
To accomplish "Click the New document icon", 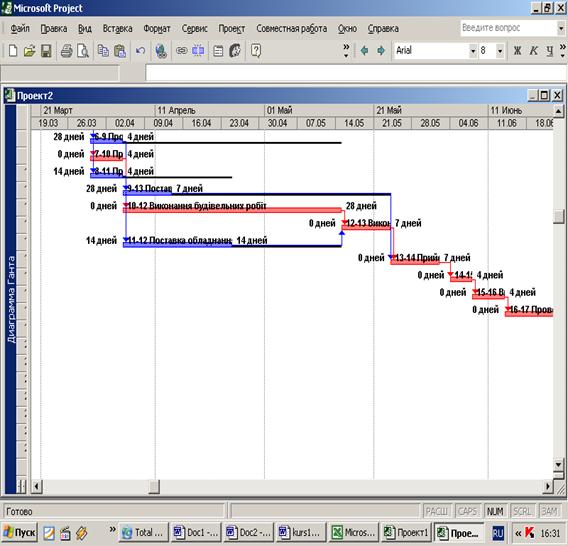I will coord(13,51).
